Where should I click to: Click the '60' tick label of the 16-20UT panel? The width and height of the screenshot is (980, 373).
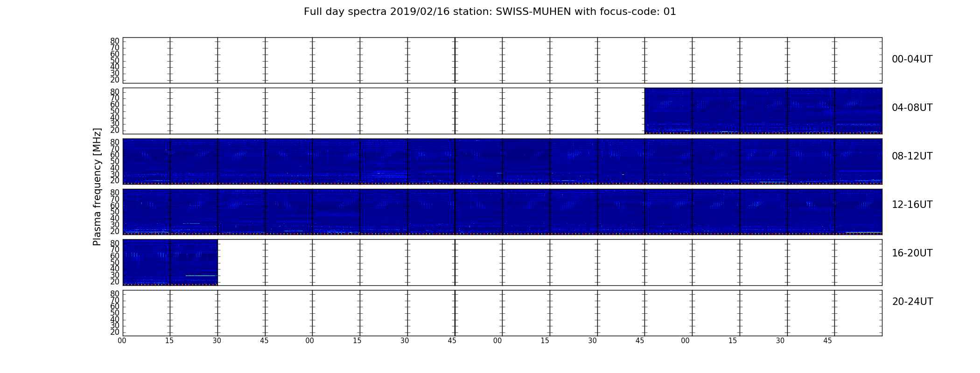[115, 256]
